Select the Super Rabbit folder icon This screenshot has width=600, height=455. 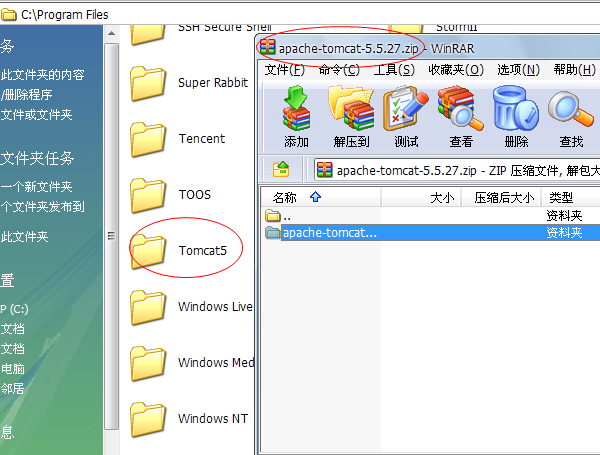[148, 83]
